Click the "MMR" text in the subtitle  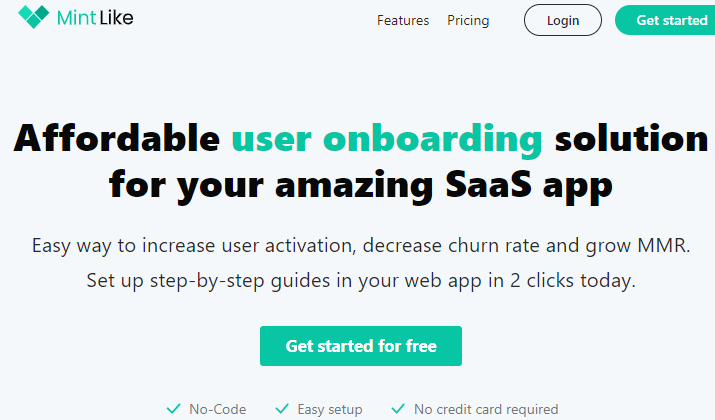[662, 245]
